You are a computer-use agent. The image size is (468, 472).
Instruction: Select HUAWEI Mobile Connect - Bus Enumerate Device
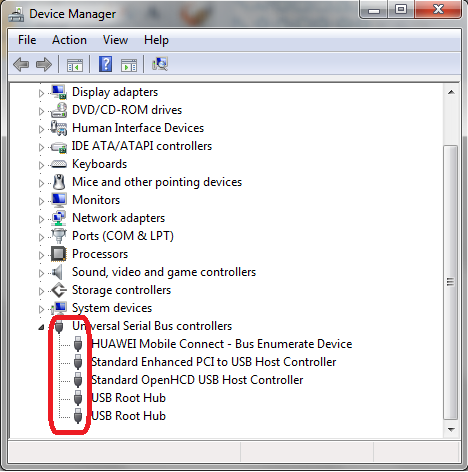point(222,344)
